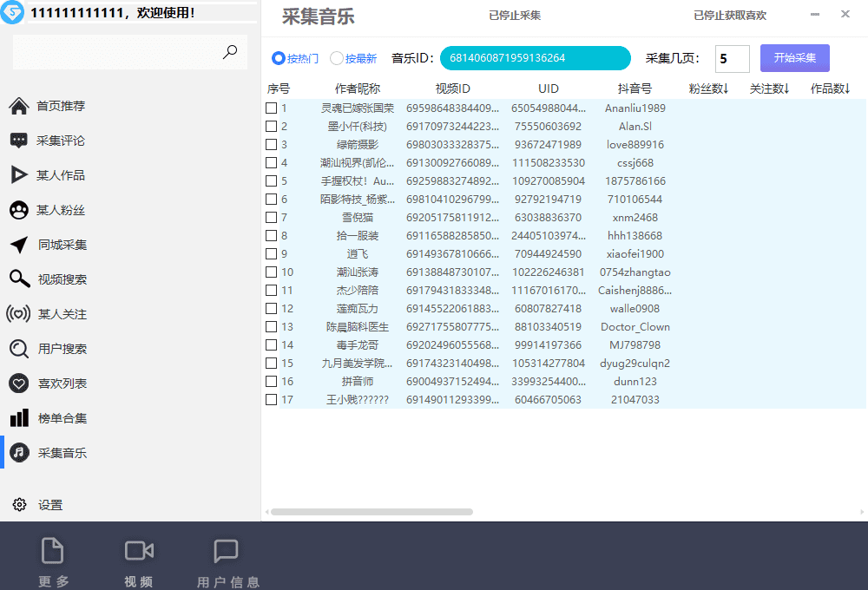This screenshot has height=590, width=868.
Task: Switch to the 视频 tab at bottom
Action: coord(138,560)
